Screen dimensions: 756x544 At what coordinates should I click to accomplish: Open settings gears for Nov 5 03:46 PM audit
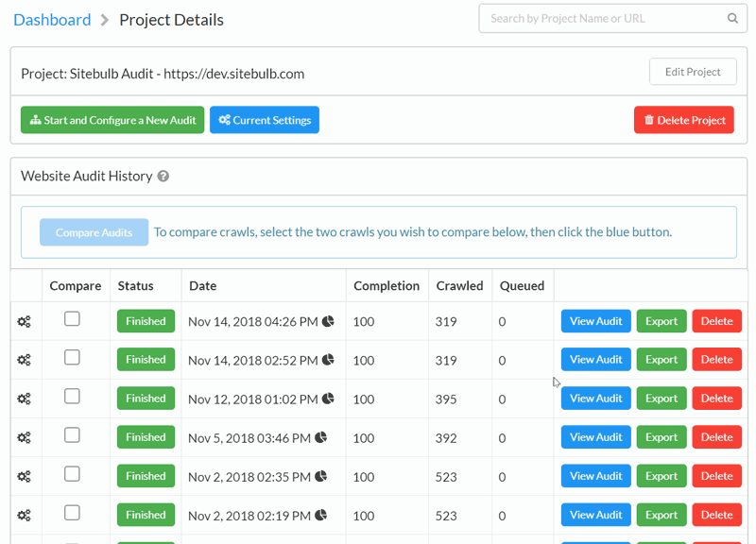point(25,437)
